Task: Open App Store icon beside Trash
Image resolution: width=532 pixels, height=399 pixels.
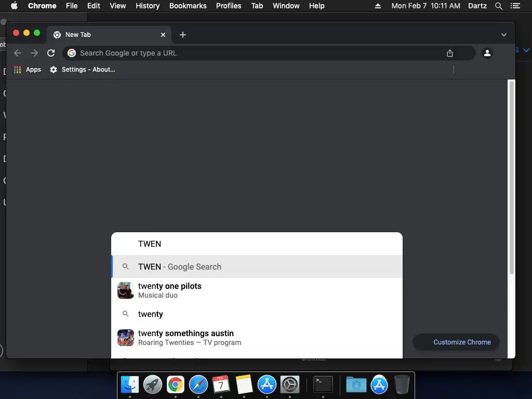Action: tap(379, 384)
